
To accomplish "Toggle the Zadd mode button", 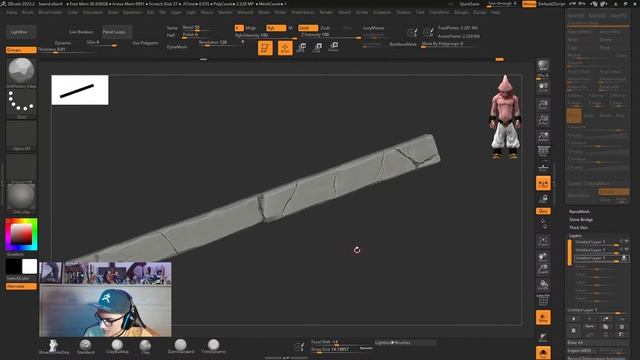I will 308,28.
